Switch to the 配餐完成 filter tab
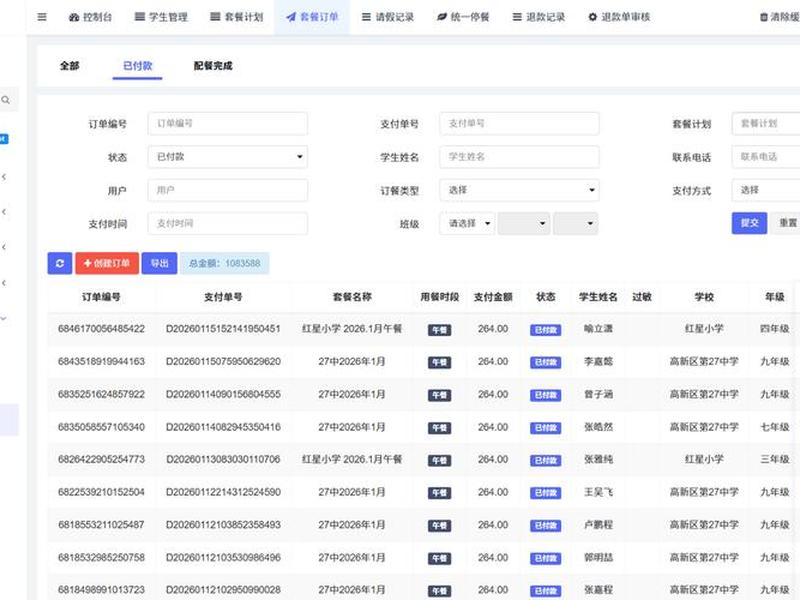The height and width of the screenshot is (600, 800). (x=213, y=65)
